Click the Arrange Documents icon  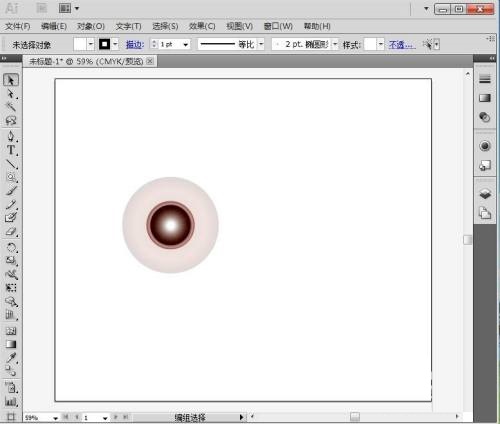(x=65, y=8)
